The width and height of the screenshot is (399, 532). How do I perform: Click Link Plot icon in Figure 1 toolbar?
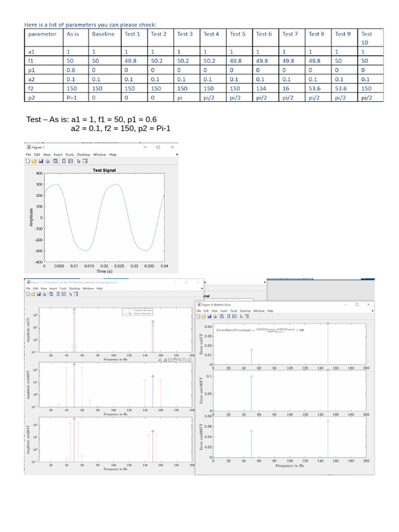[56, 161]
